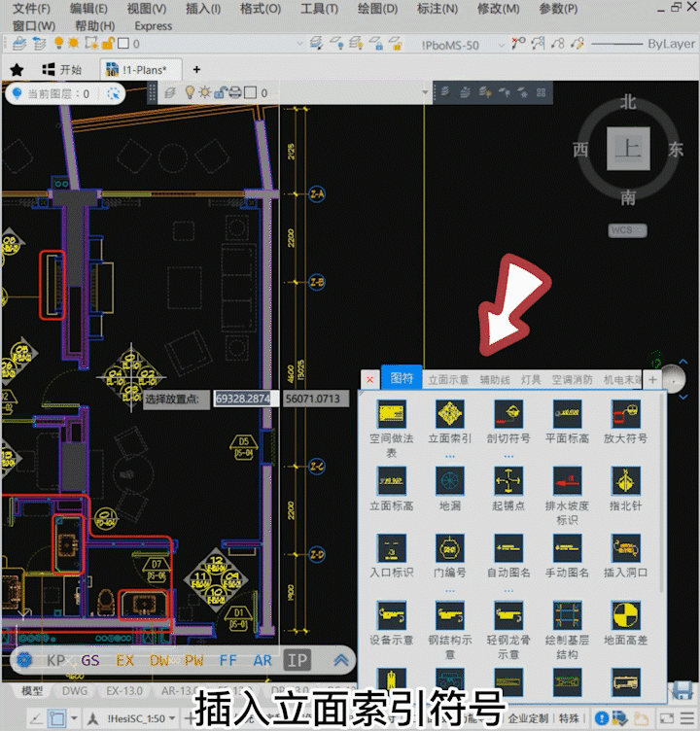Screen dimensions: 700x731
Task: Click the blue gear on shortcut bar
Action: [x=24, y=660]
